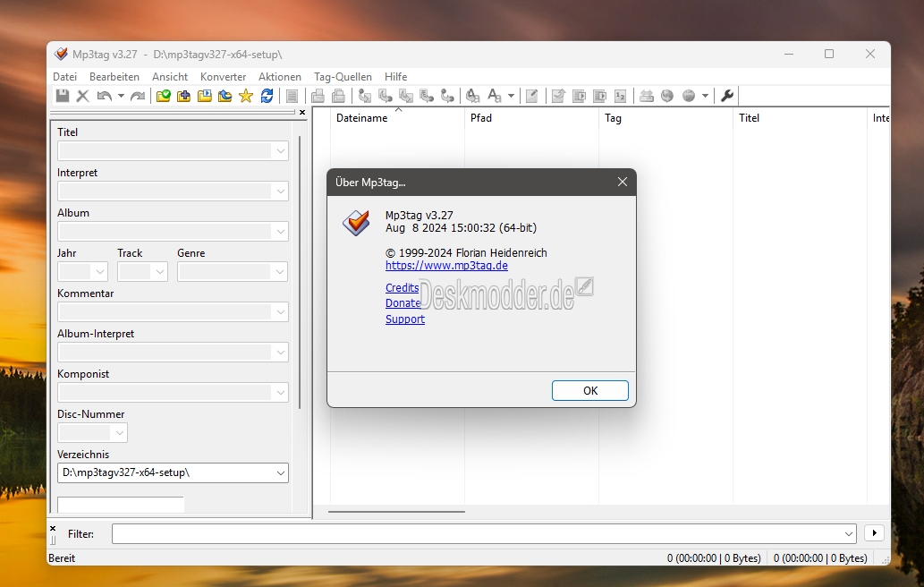Click OK in the Über Mp3tag dialog
924x587 pixels.
(x=589, y=391)
